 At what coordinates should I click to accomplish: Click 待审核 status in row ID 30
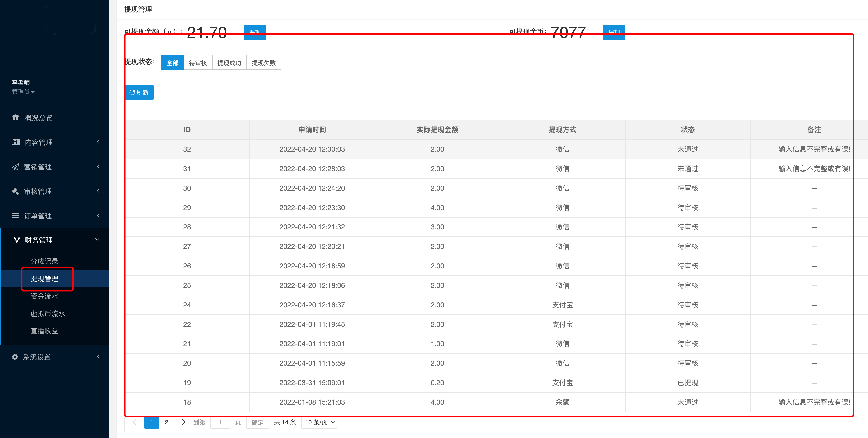pyautogui.click(x=688, y=188)
